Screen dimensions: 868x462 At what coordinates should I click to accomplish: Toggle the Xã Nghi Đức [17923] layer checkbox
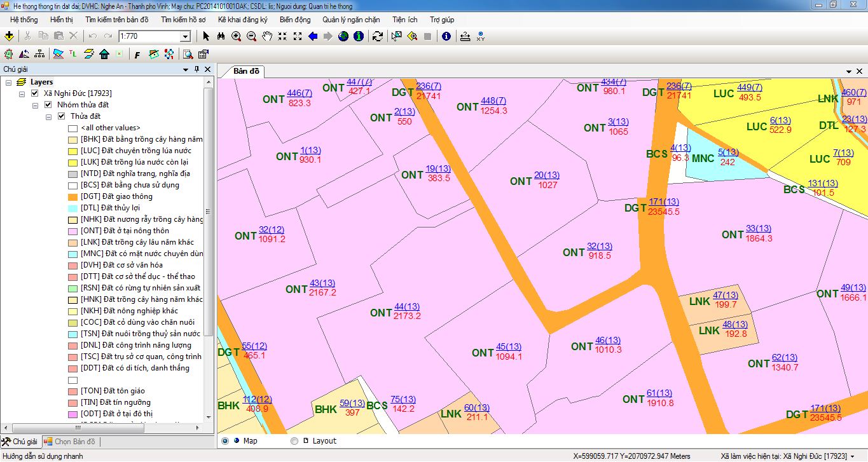pos(36,93)
